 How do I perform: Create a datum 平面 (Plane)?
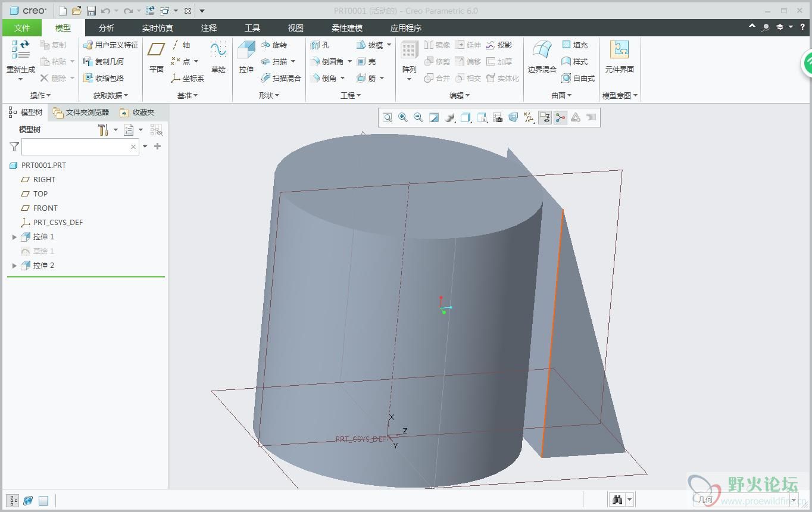[x=157, y=57]
